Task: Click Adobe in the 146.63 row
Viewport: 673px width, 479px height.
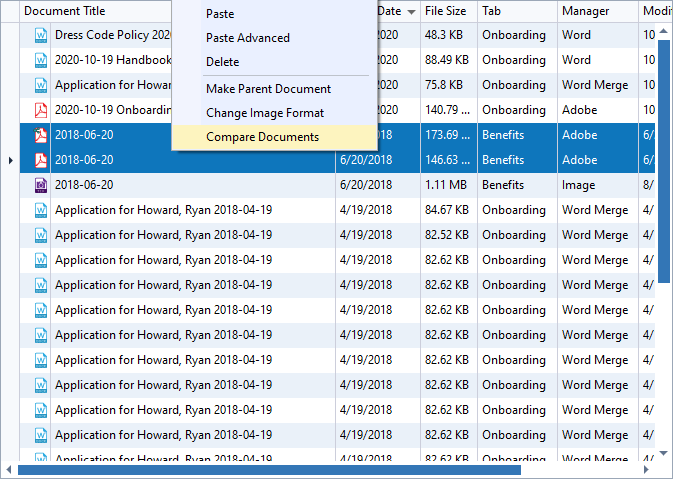Action: pyautogui.click(x=579, y=160)
